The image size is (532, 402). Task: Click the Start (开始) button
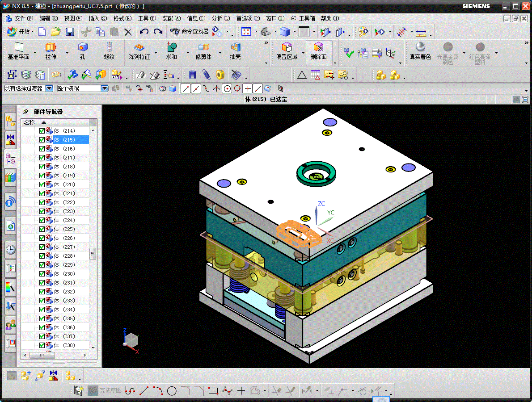pos(20,32)
